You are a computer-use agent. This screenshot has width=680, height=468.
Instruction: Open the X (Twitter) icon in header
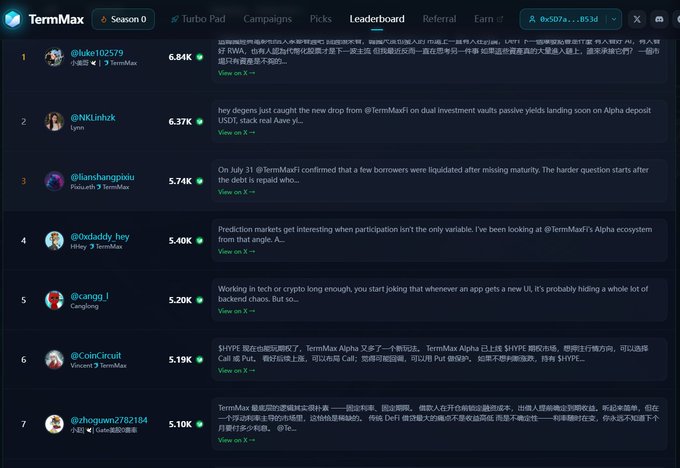(x=637, y=19)
